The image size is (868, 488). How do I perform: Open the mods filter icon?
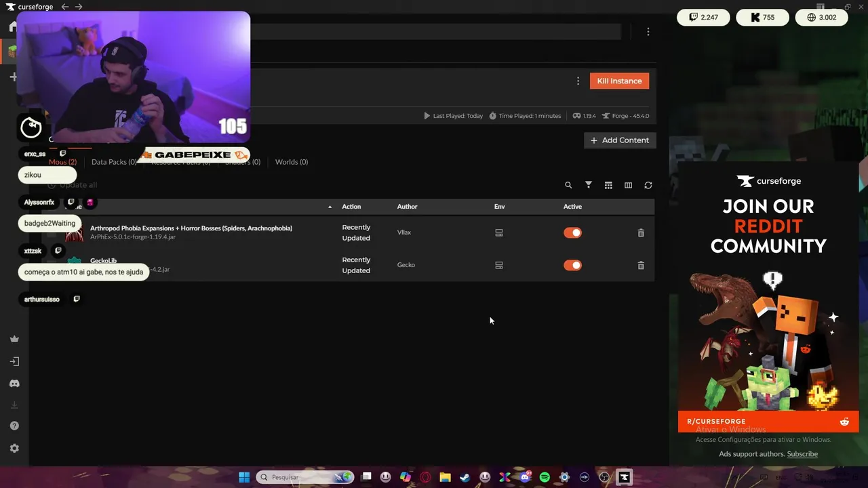pos(589,185)
